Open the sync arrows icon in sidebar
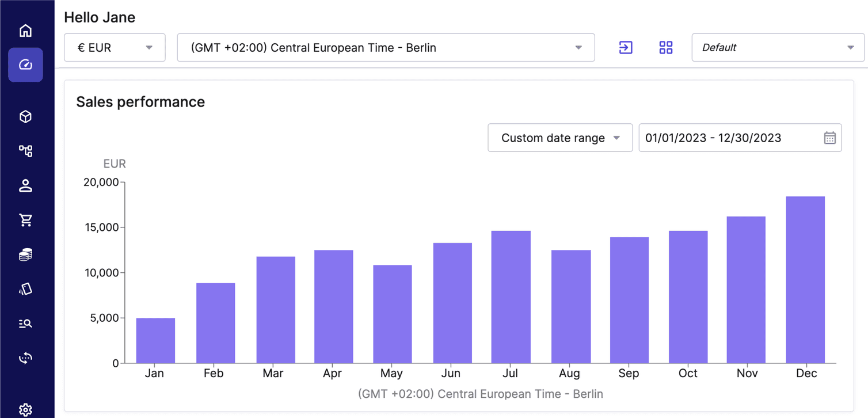The height and width of the screenshot is (418, 868). 25,358
